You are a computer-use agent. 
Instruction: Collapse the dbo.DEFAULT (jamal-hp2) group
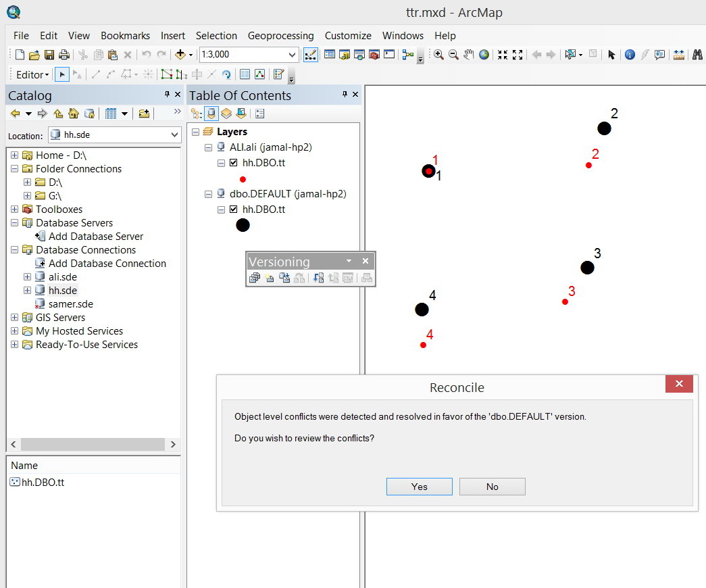208,194
